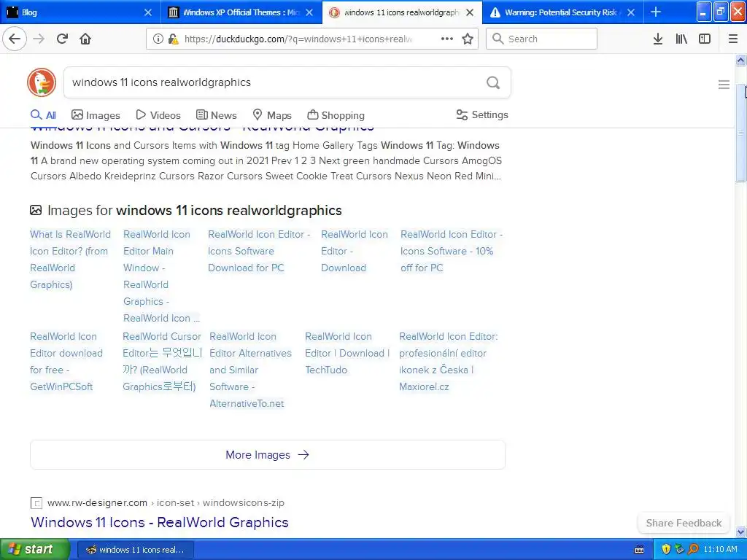Submit search with magnifier icon

(493, 82)
